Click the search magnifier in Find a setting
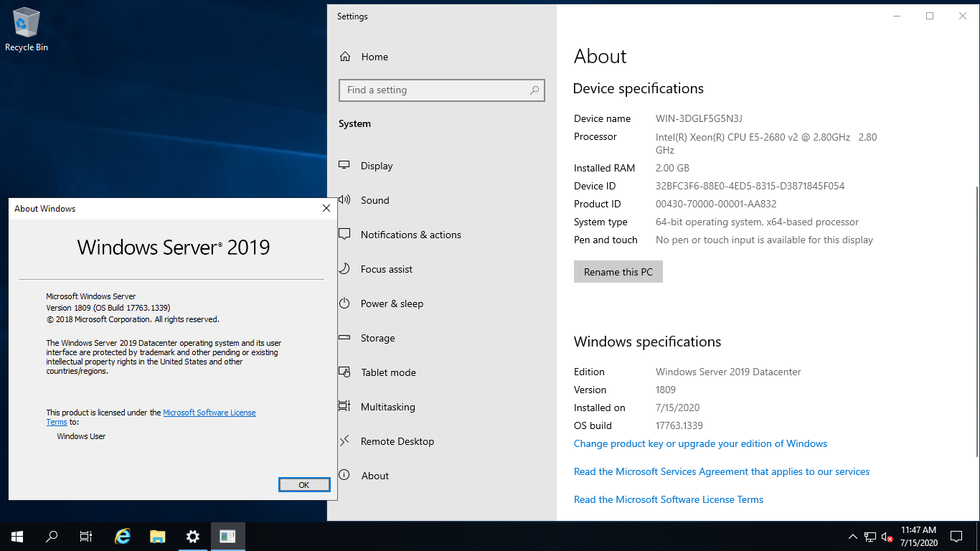Image resolution: width=980 pixels, height=551 pixels. pyautogui.click(x=534, y=90)
